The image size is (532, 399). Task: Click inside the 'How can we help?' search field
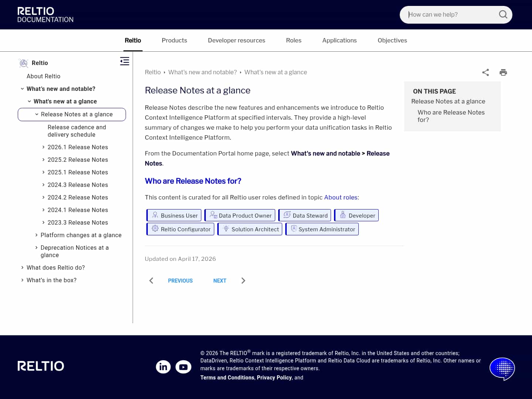pos(451,14)
